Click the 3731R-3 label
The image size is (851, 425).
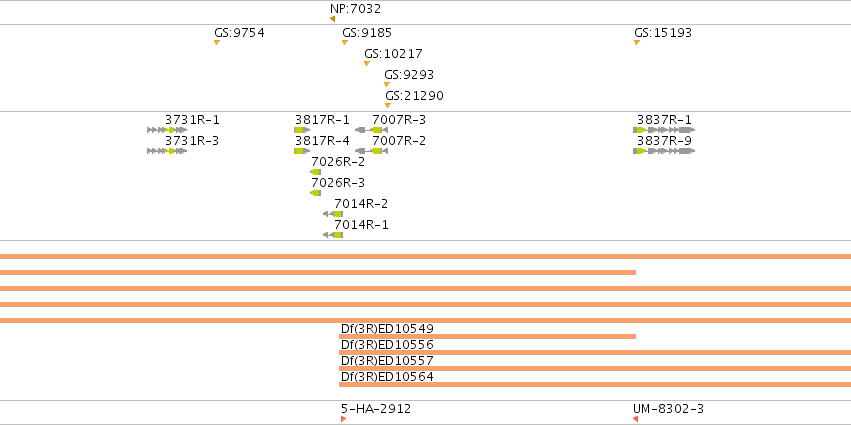193,141
